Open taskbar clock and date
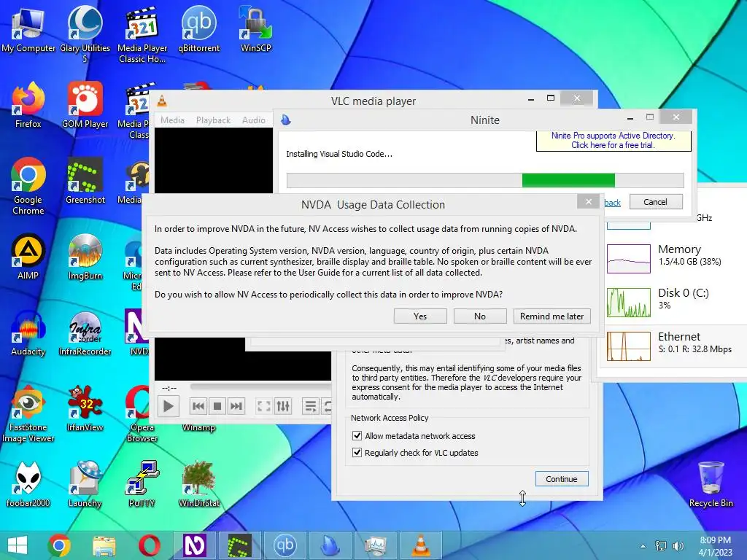Image resolution: width=747 pixels, height=560 pixels. click(715, 546)
